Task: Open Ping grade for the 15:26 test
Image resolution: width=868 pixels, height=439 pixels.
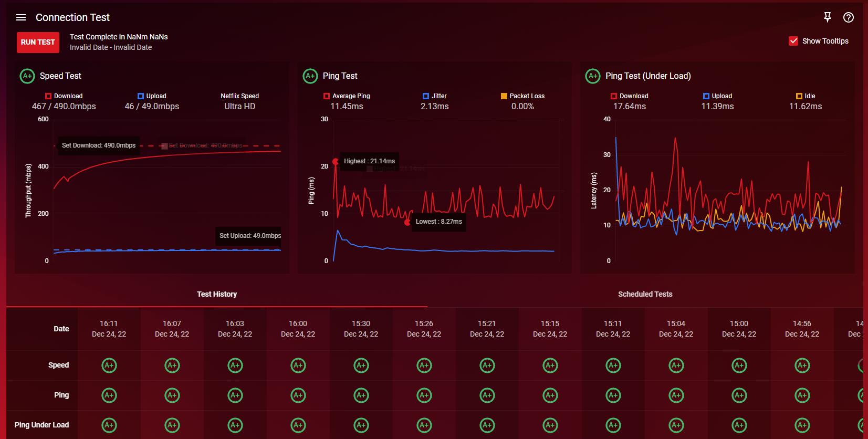Action: [x=424, y=395]
